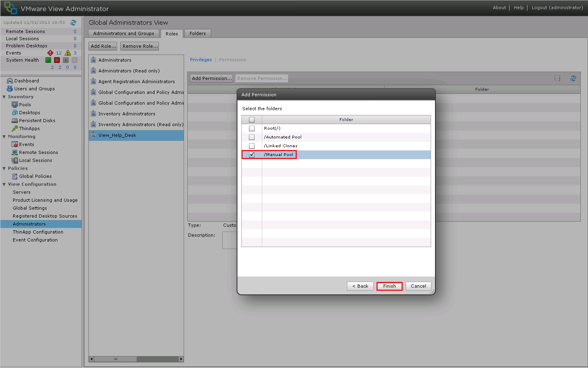The height and width of the screenshot is (368, 588).
Task: Click the Privileges link
Action: coord(201,60)
